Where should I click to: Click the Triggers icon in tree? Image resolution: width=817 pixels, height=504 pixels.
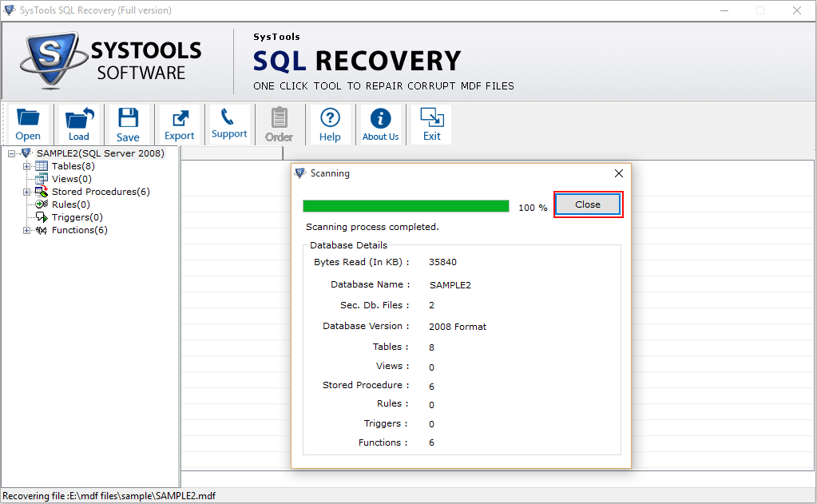pos(42,216)
